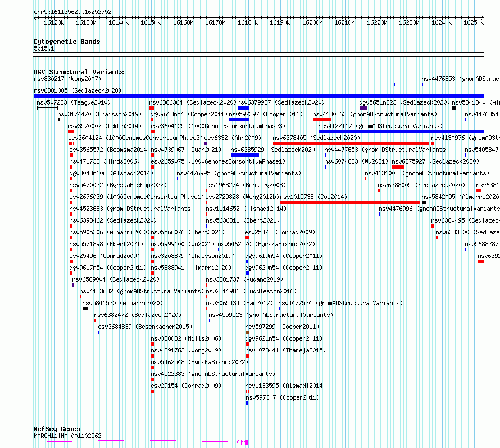Open the nsv4123632 gnomADStructuralVariants label
The height and width of the screenshot is (448, 500).
[142, 291]
